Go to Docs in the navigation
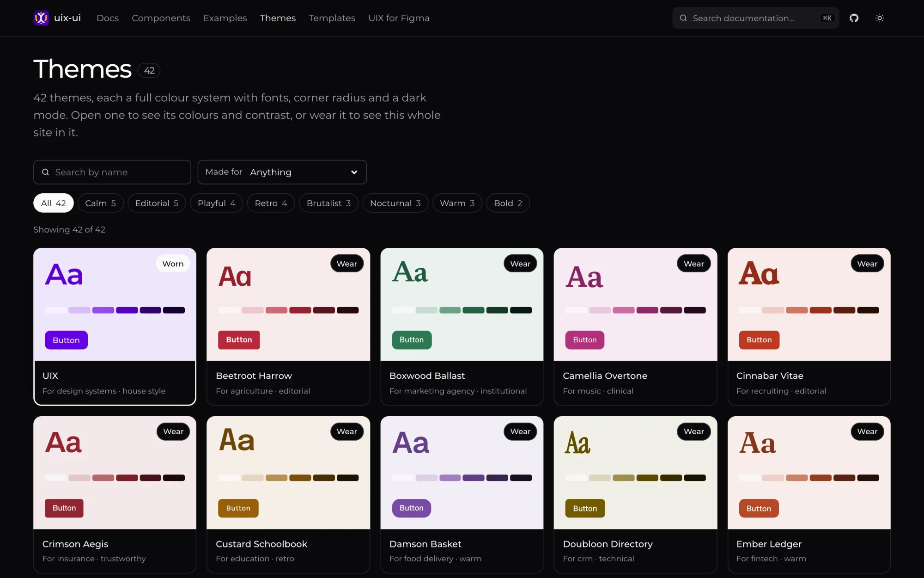 (x=108, y=18)
